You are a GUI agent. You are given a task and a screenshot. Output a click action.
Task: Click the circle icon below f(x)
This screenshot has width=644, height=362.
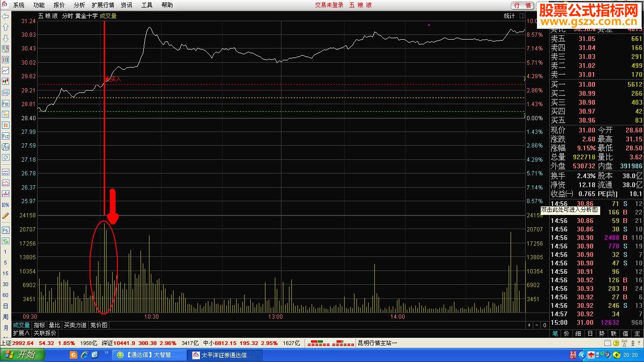pyautogui.click(x=6, y=157)
